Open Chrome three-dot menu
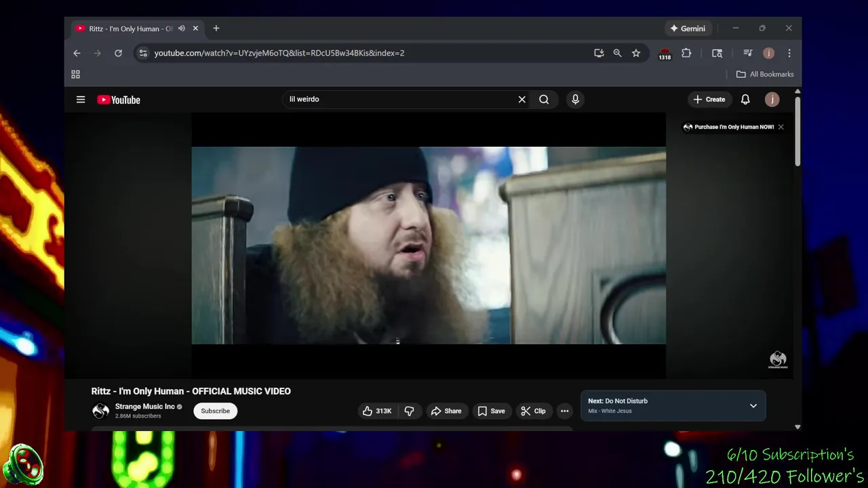 click(789, 53)
